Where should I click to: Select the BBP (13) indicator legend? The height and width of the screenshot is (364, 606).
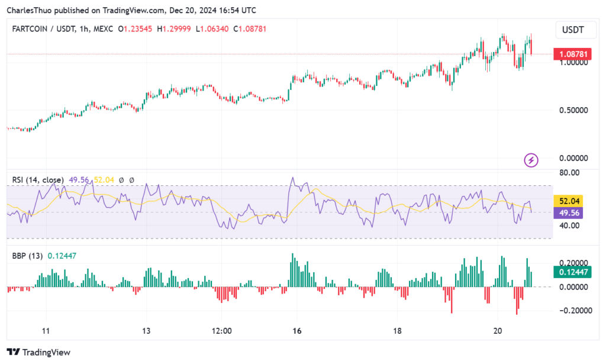coord(27,256)
